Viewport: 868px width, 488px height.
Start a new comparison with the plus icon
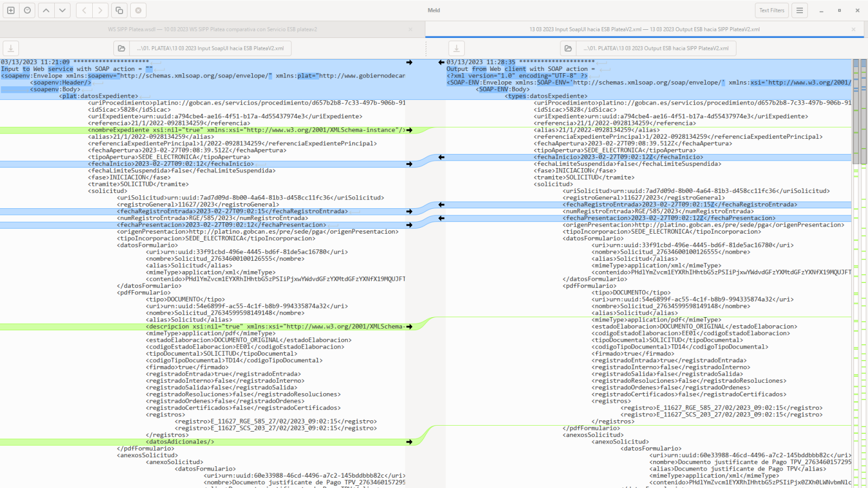10,10
